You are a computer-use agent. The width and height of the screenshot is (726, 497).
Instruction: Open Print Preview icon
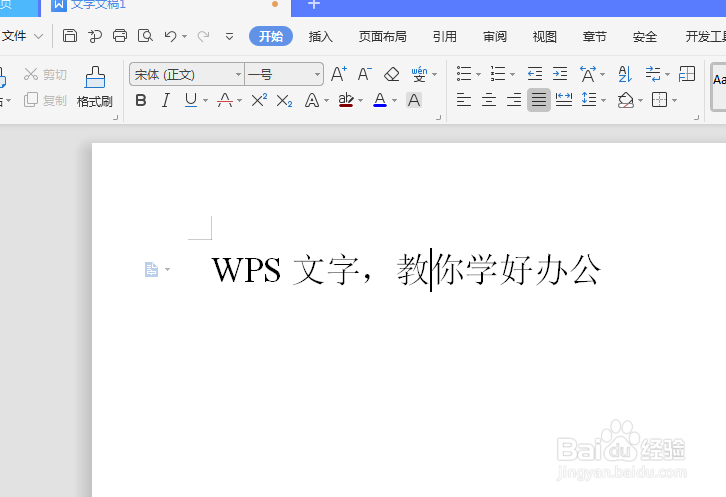(145, 36)
